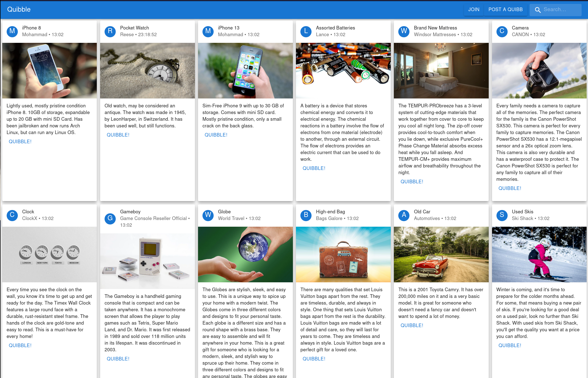Click the G avatar on Gameboy card
This screenshot has width=588, height=378.
pyautogui.click(x=110, y=218)
